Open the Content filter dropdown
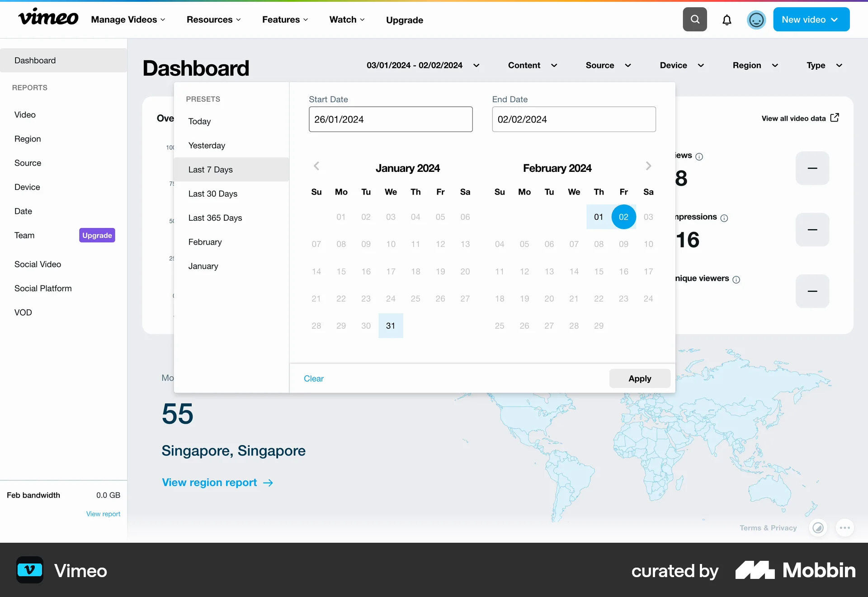The height and width of the screenshot is (597, 868). [533, 65]
